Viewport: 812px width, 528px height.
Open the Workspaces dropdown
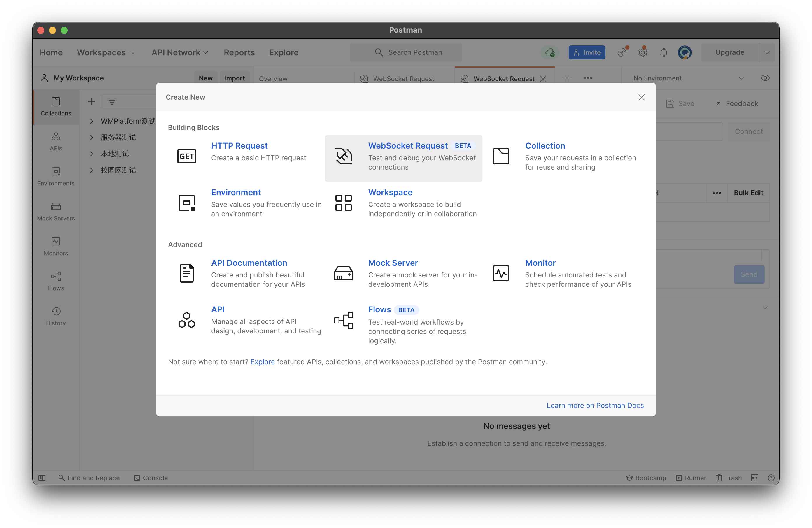coord(106,52)
